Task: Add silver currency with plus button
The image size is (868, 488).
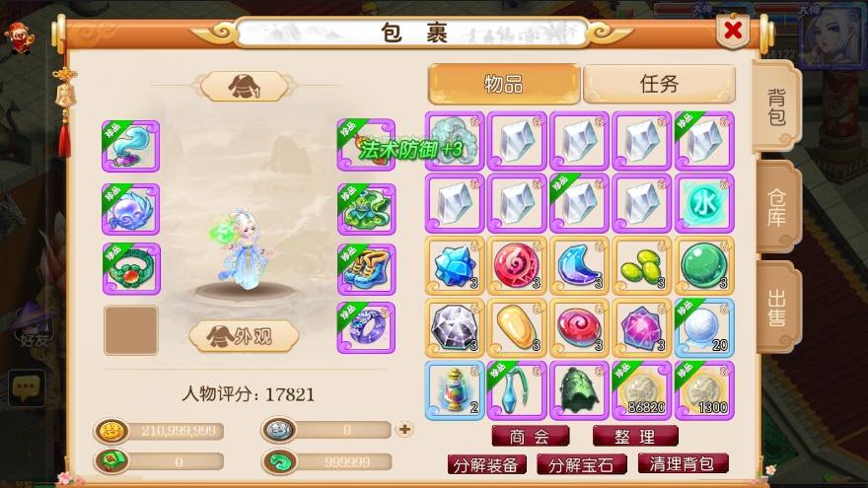Action: point(404,430)
